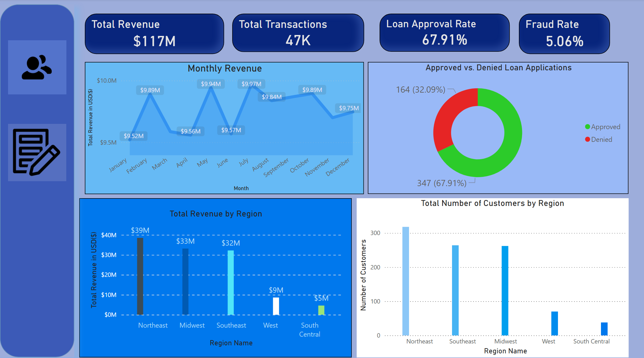
Task: Toggle the Approved legend item
Action: click(x=602, y=127)
